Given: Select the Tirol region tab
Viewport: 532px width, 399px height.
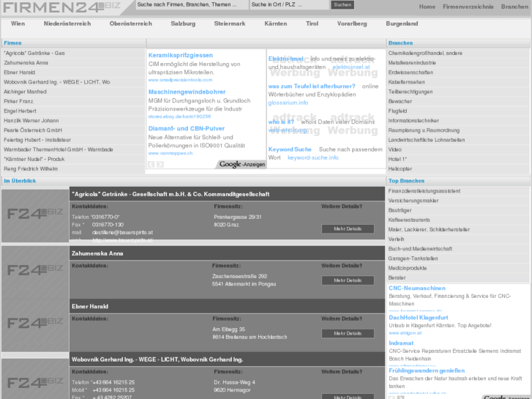Looking at the screenshot, I should (312, 23).
